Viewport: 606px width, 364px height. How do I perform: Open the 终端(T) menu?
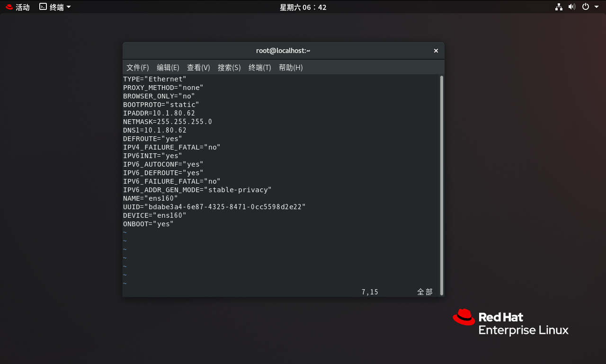pos(260,68)
